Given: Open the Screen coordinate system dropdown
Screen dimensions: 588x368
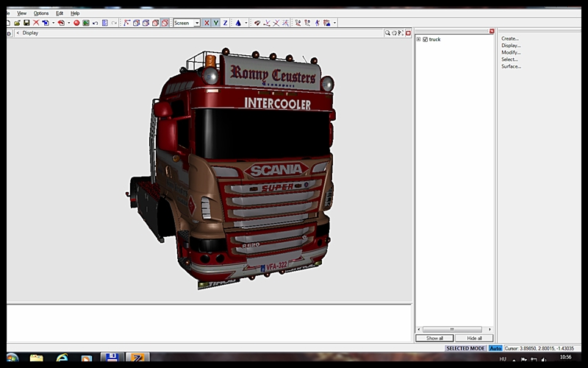Looking at the screenshot, I should tap(197, 23).
